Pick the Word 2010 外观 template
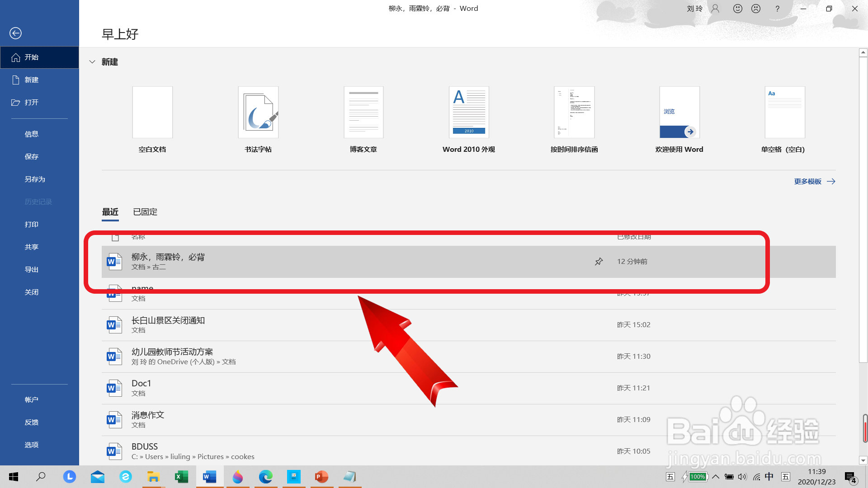Viewport: 868px width, 488px height. 469,120
